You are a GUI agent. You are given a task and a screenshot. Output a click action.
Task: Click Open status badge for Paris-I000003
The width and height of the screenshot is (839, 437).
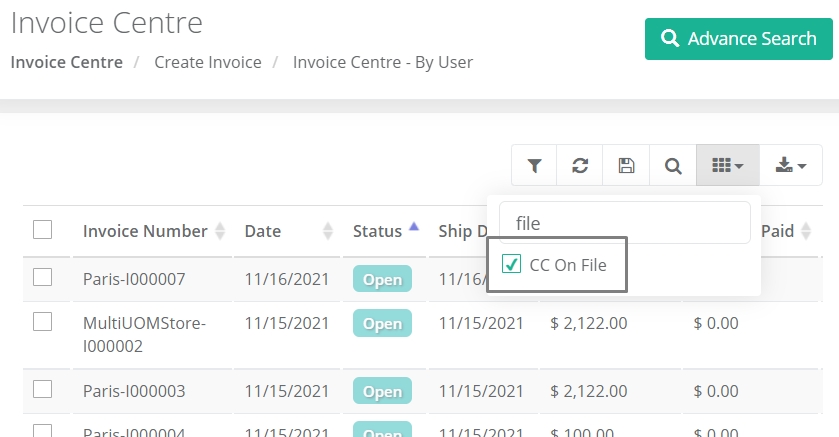pos(382,391)
